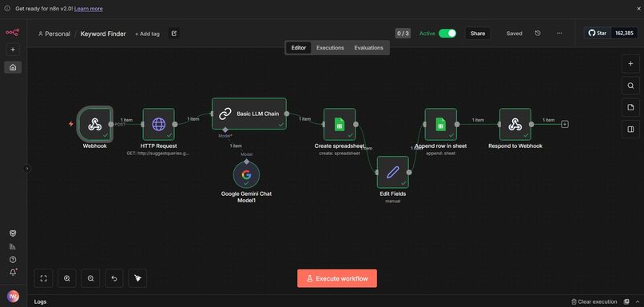Dismiss the n8n v2.0 banner
The image size is (644, 307).
[x=638, y=9]
